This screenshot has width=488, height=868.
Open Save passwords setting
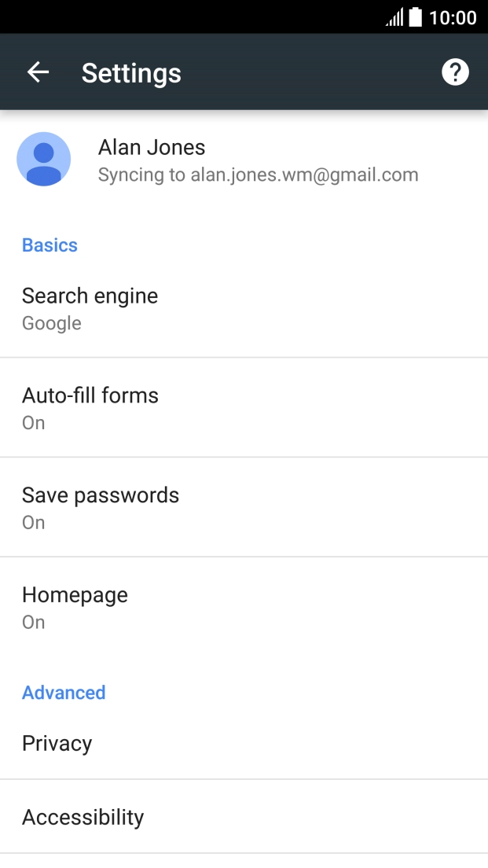101,495
